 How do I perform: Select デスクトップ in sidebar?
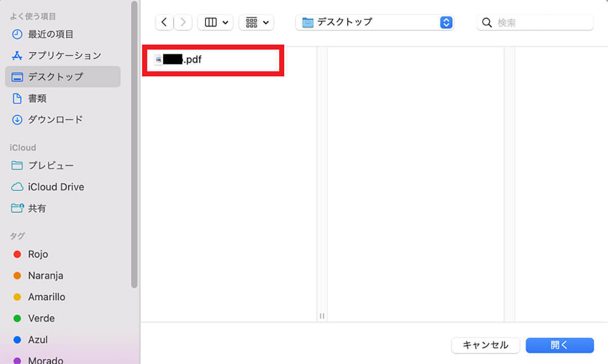tap(55, 77)
